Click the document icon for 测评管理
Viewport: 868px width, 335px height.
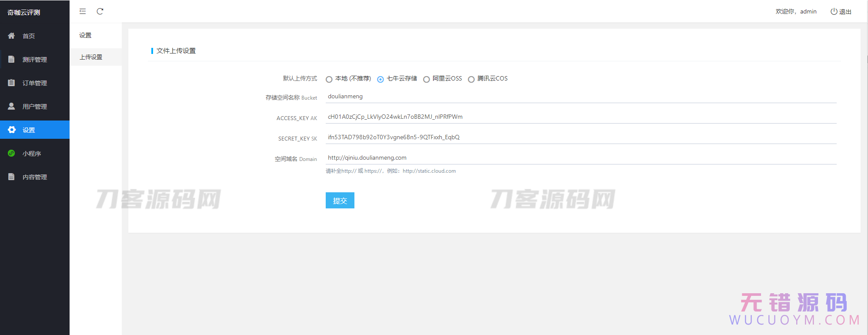(11, 59)
